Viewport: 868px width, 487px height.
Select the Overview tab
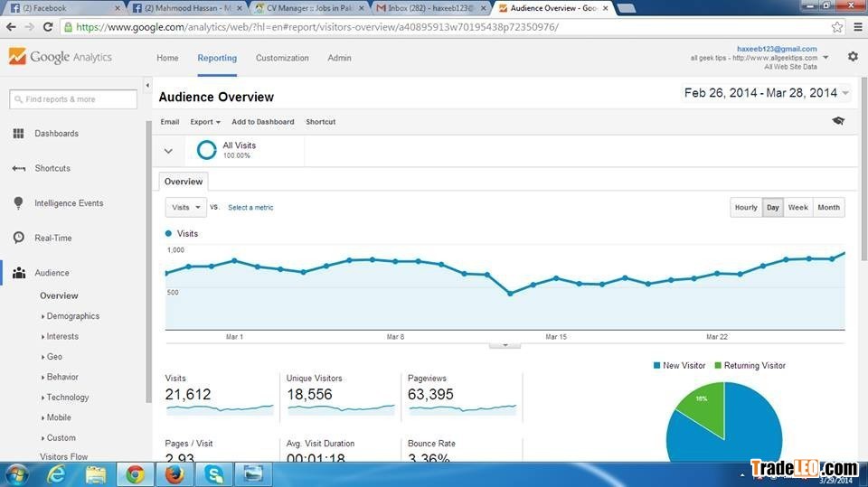[184, 182]
